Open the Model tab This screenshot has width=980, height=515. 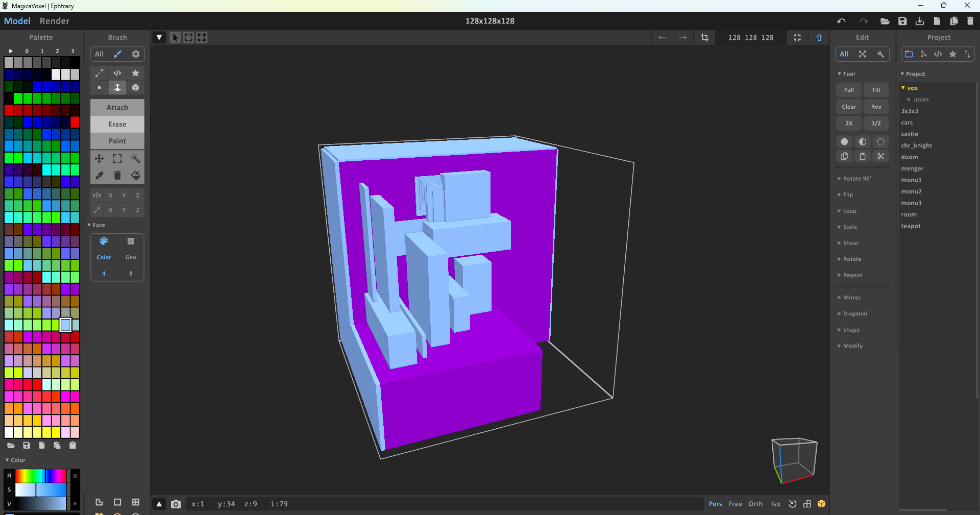(x=17, y=21)
